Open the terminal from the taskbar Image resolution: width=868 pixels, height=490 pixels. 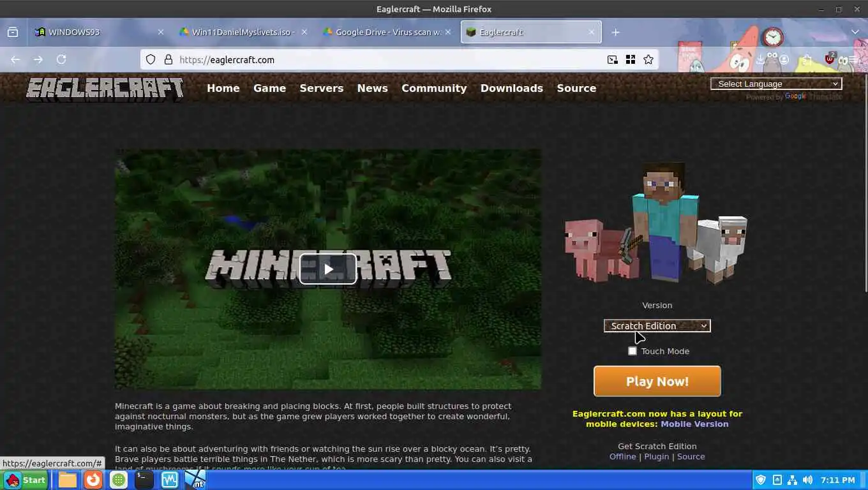(x=144, y=480)
